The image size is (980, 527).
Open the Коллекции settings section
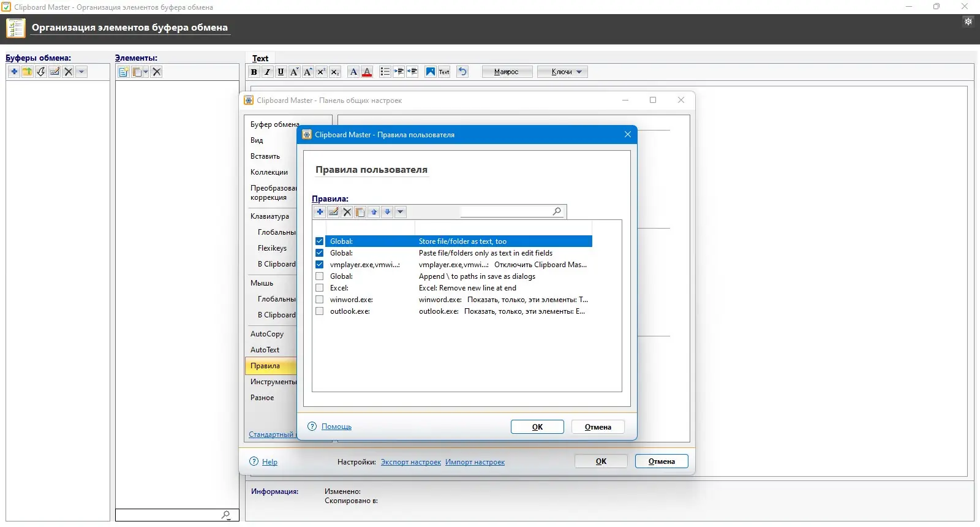[x=269, y=172]
